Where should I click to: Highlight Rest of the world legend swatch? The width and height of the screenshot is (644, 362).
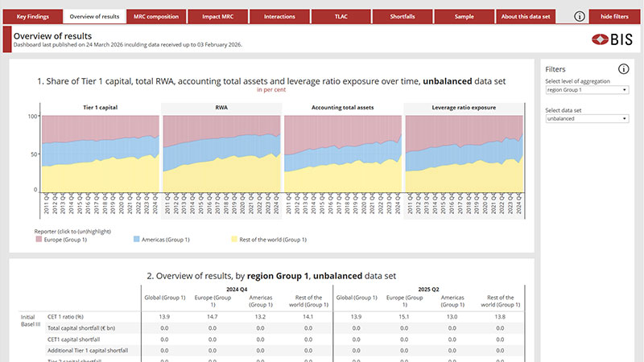(234, 239)
